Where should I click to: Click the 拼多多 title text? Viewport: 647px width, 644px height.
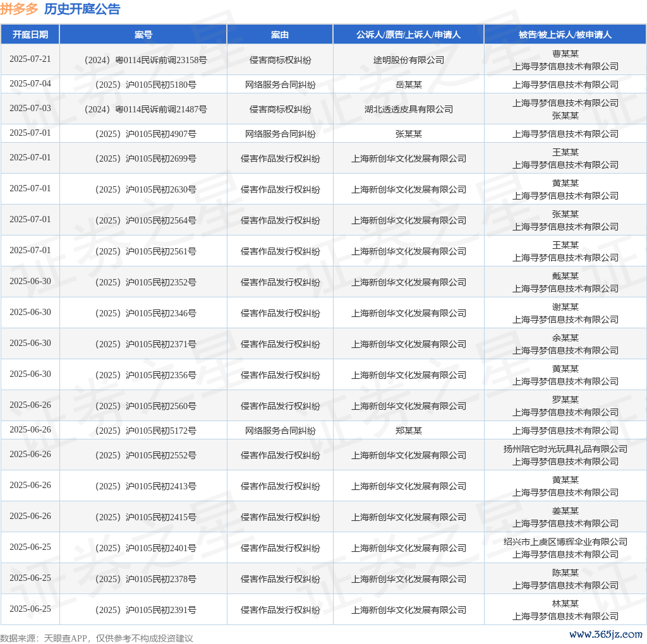(19, 9)
